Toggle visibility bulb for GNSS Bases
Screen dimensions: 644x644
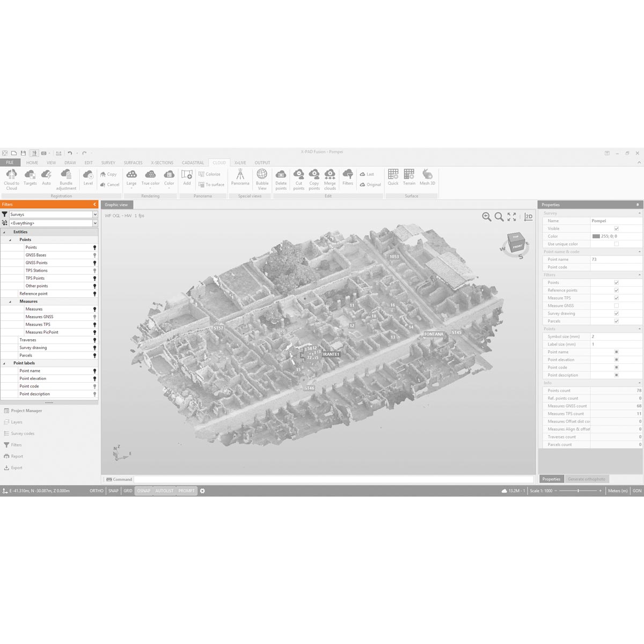pyautogui.click(x=94, y=255)
